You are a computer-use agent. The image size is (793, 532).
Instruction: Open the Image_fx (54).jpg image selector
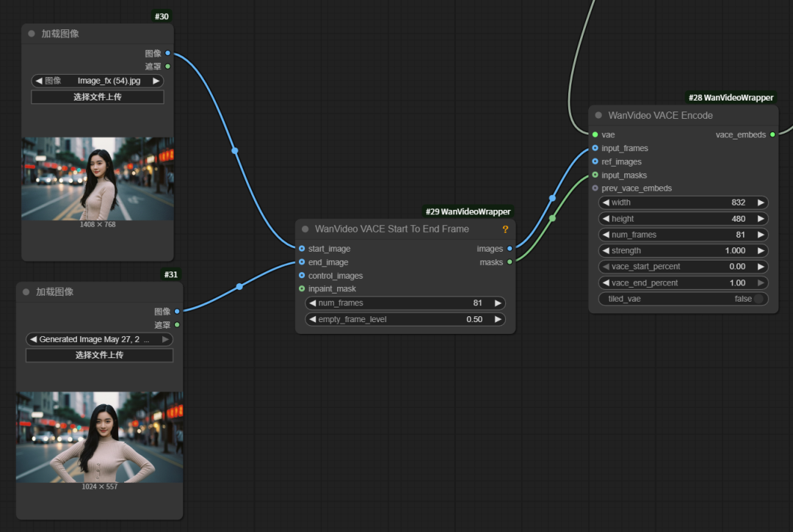(98, 81)
